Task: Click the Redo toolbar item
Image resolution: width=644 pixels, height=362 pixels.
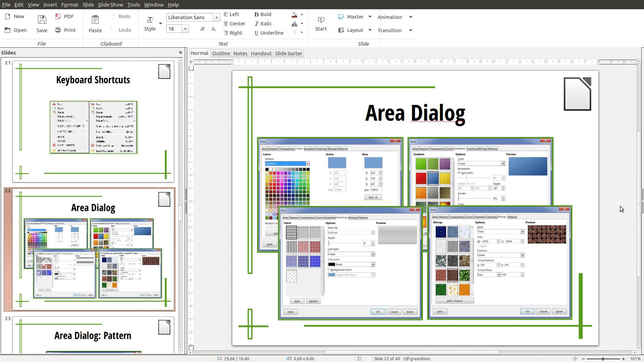Action: click(120, 16)
